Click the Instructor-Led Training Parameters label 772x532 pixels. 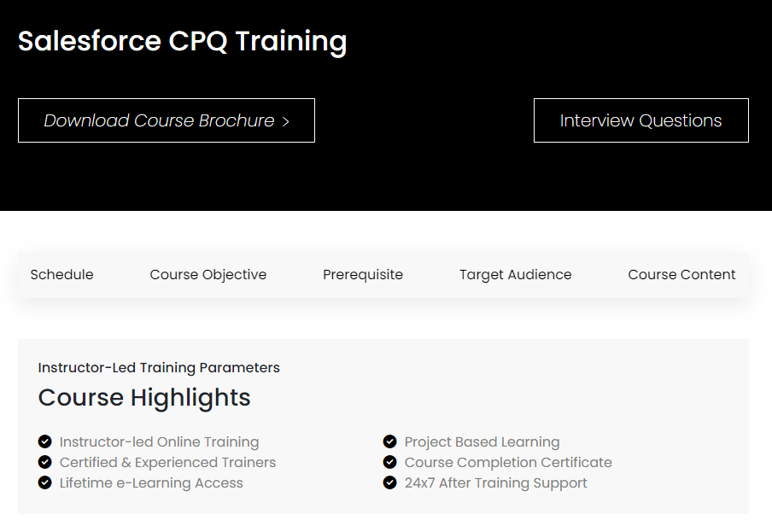(159, 367)
